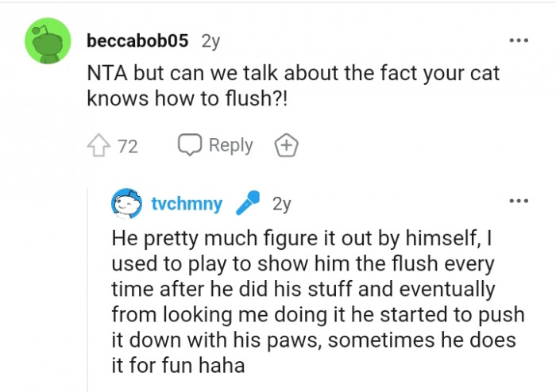Screen dimensions: 556x392
Task: Upvote beccabob05's comment
Action: point(98,145)
